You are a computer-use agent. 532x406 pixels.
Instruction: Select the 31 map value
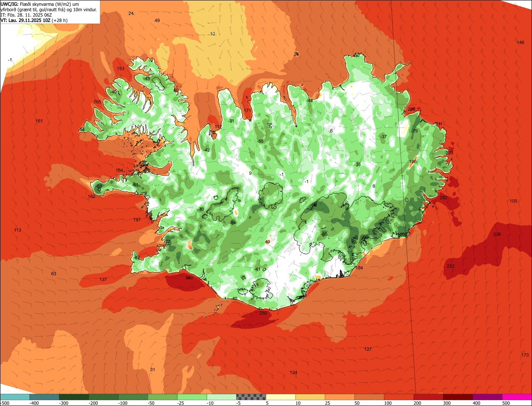point(153,369)
